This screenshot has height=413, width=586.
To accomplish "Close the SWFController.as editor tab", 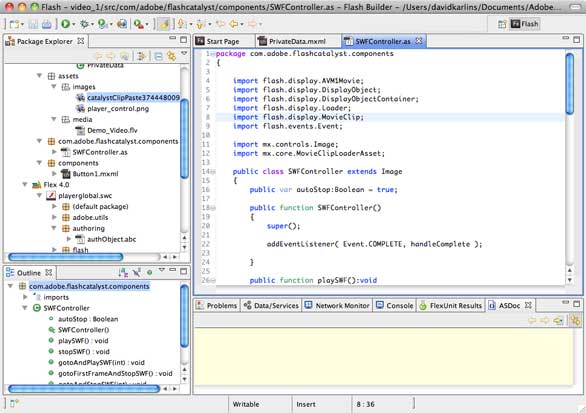I will (419, 41).
